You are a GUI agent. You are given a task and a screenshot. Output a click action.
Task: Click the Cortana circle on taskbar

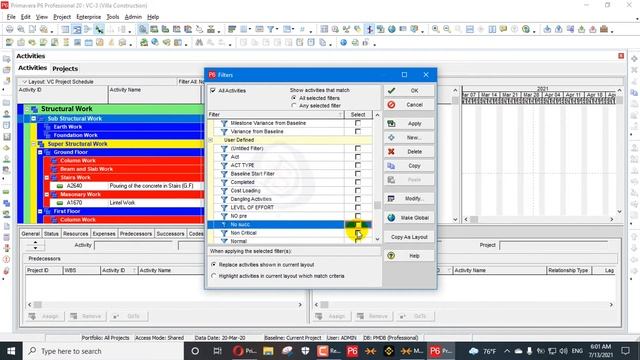coord(195,351)
